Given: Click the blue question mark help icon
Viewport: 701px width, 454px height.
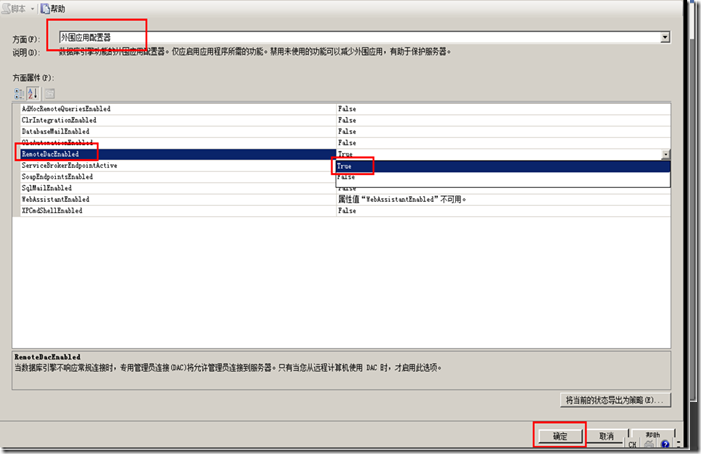Looking at the screenshot, I should [x=665, y=444].
